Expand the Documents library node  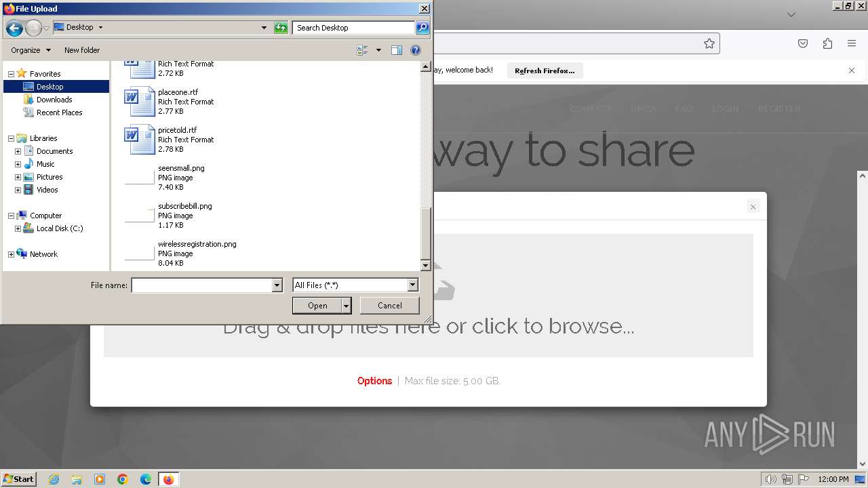(18, 151)
